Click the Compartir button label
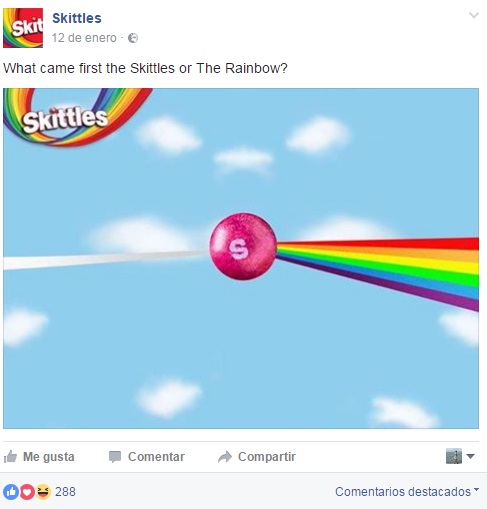This screenshot has height=509, width=487. coord(267,457)
